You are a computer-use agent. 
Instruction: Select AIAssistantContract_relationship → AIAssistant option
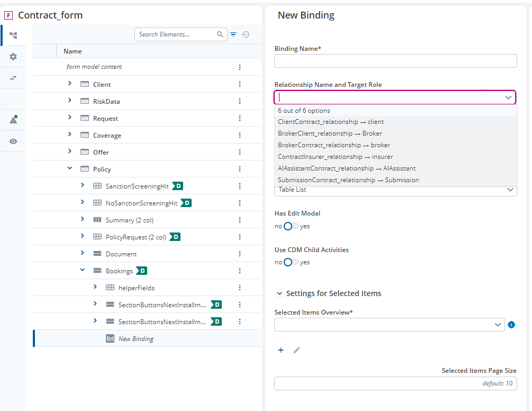click(x=395, y=168)
